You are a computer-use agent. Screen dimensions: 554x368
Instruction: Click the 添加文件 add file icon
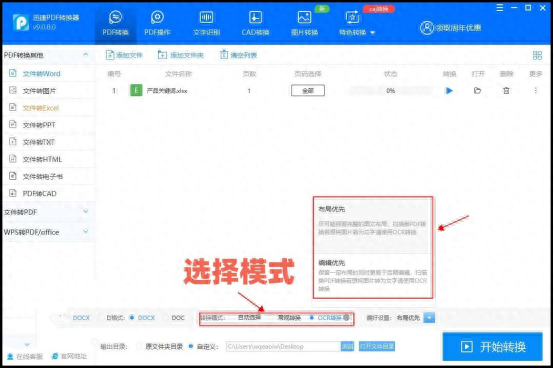[x=110, y=55]
